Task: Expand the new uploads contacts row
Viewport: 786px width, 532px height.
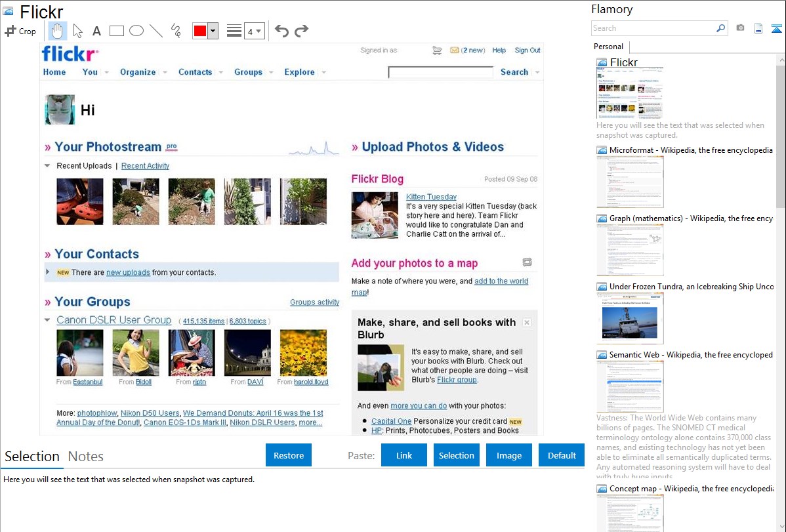Action: click(x=48, y=272)
